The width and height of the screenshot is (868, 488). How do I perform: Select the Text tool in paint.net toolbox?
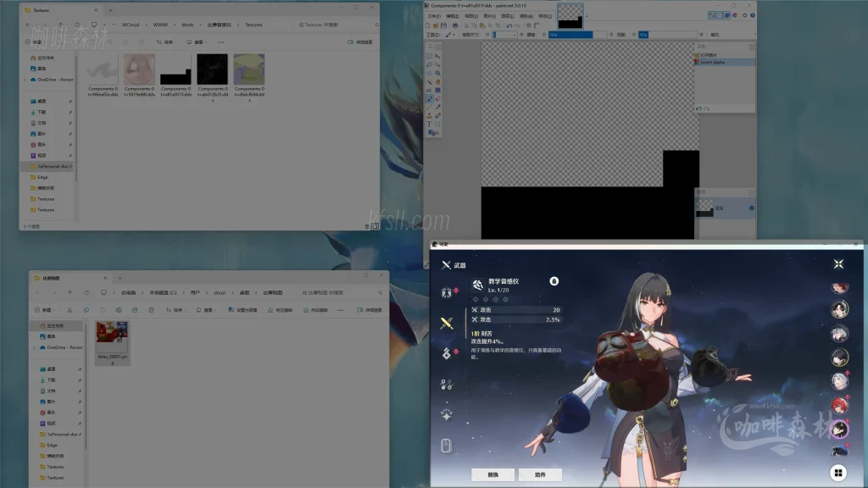(x=430, y=124)
